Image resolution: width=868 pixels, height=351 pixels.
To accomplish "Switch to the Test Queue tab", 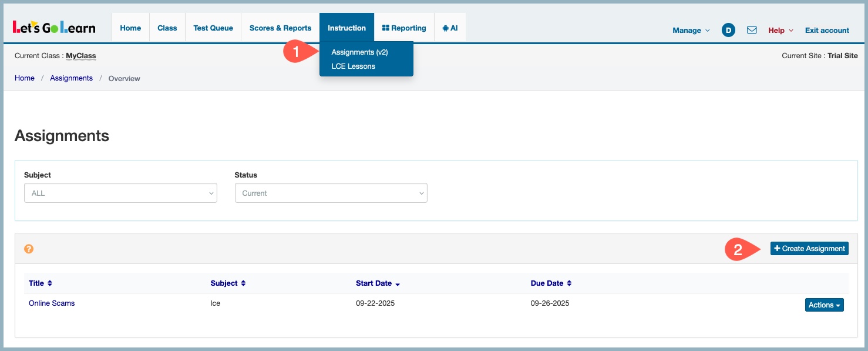I will coord(213,28).
